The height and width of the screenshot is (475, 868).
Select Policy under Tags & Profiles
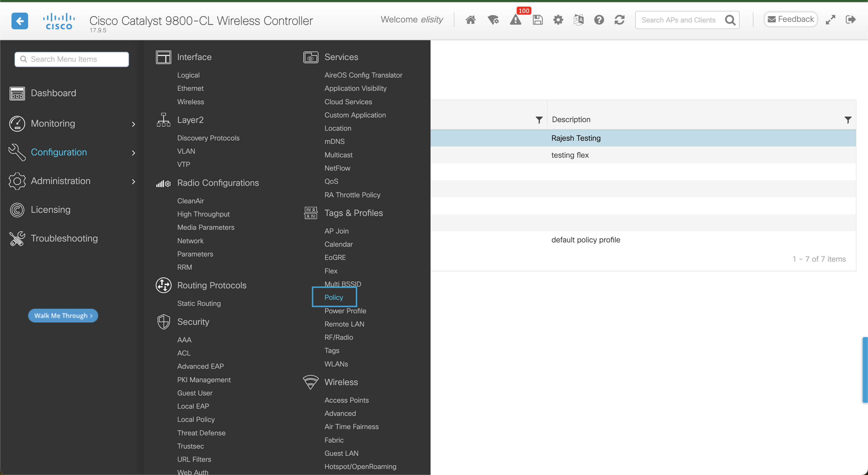point(334,297)
